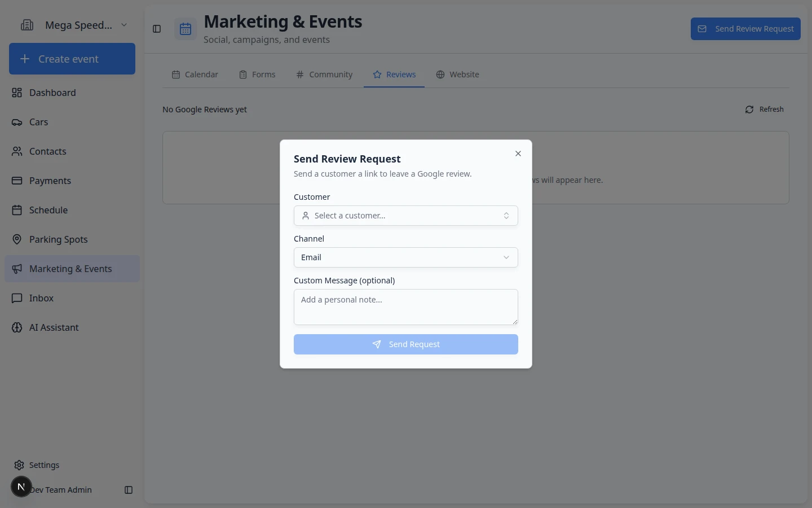Navigate to Contacts
Viewport: 812px width, 508px height.
(x=72, y=151)
